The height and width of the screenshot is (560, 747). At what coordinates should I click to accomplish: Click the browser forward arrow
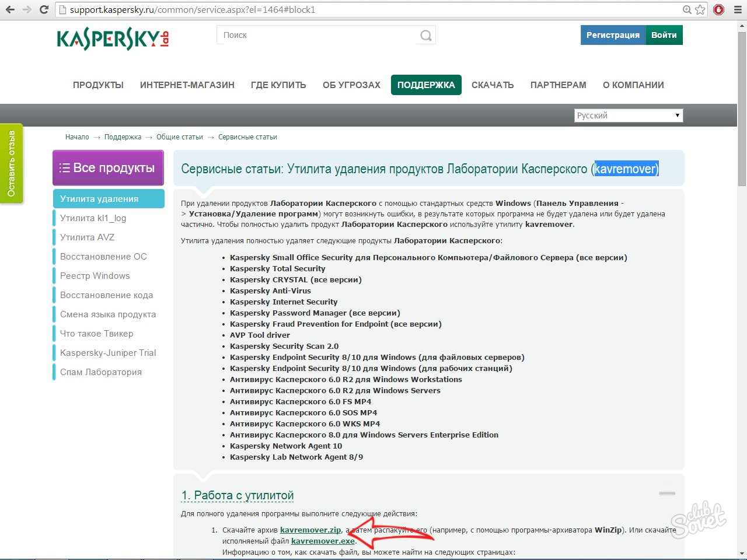click(x=27, y=9)
